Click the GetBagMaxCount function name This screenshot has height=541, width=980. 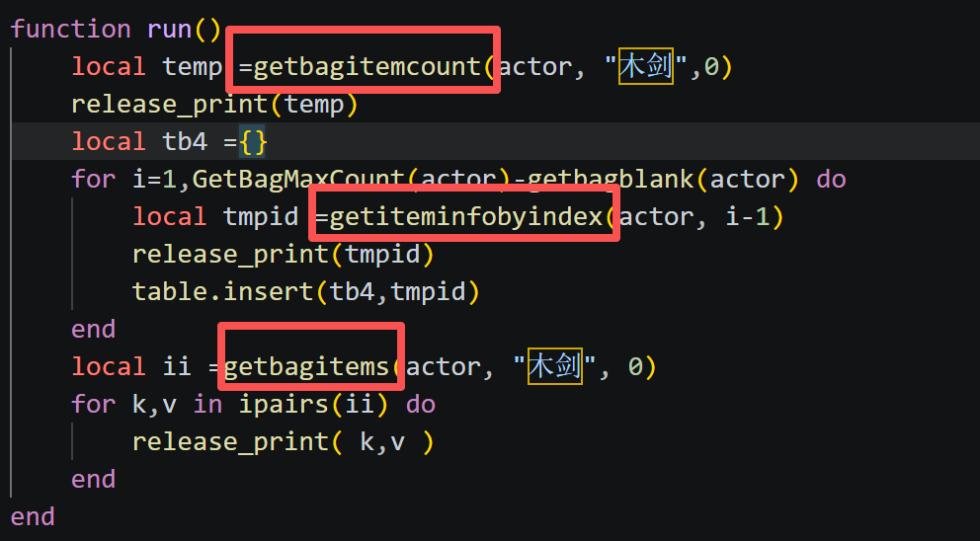coord(298,180)
